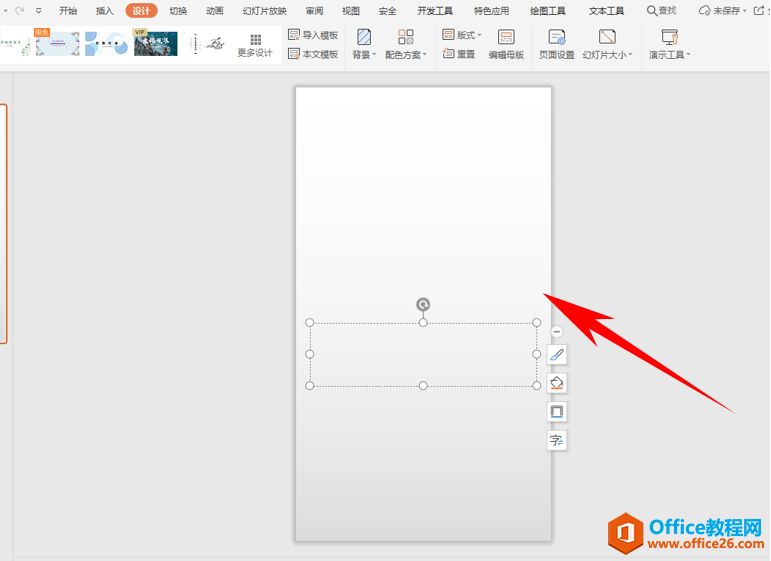771x561 pixels.
Task: Open the 查找 search tool
Action: (661, 11)
